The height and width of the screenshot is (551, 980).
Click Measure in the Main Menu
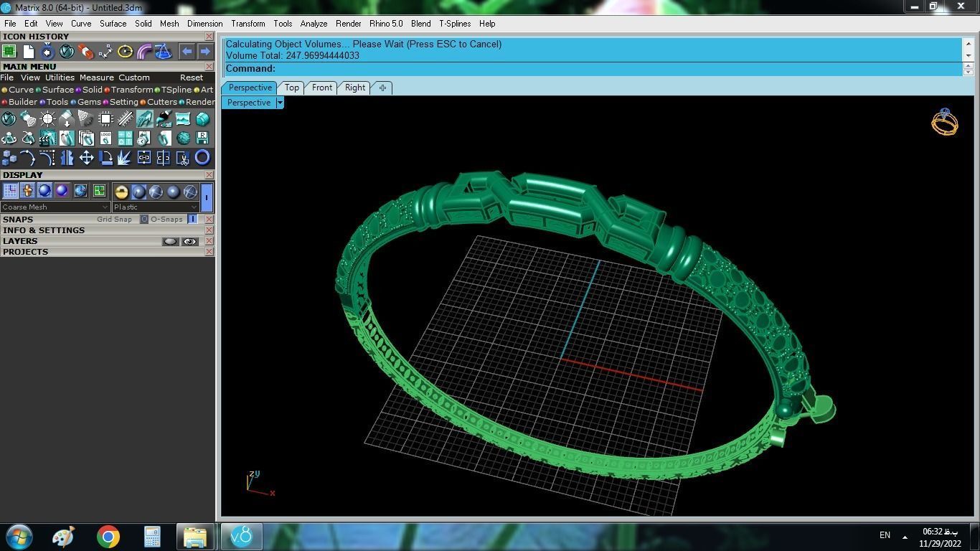pyautogui.click(x=97, y=77)
